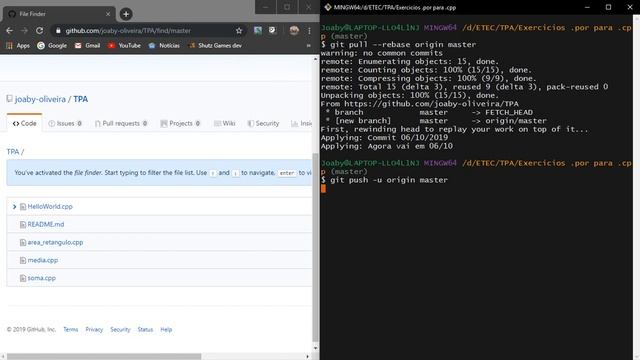
Task: Click the TPA breadcrumb link
Action: click(13, 152)
